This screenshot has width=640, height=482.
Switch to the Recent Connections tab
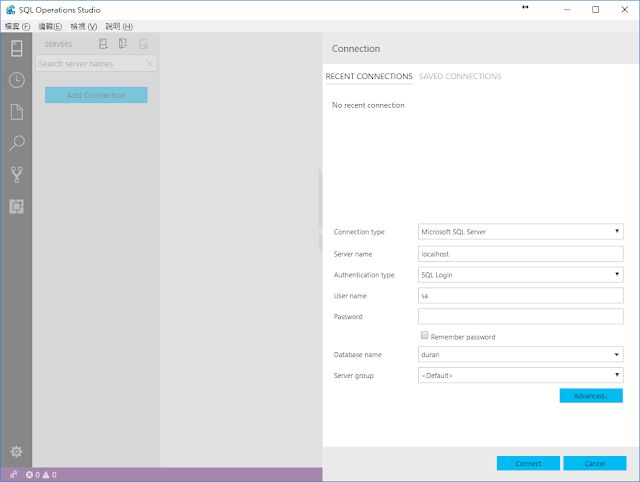(x=369, y=76)
